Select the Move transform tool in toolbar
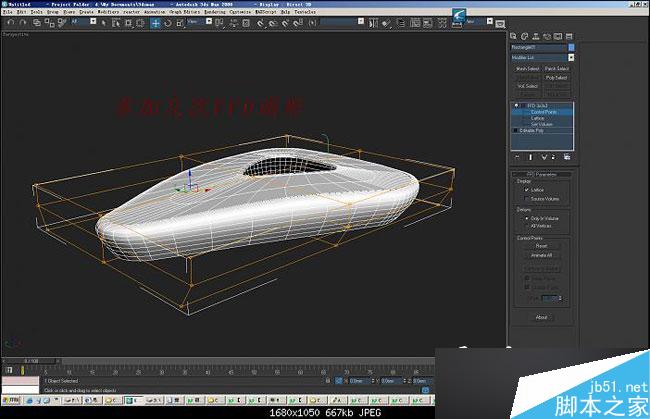This screenshot has width=650, height=419. 155,22
